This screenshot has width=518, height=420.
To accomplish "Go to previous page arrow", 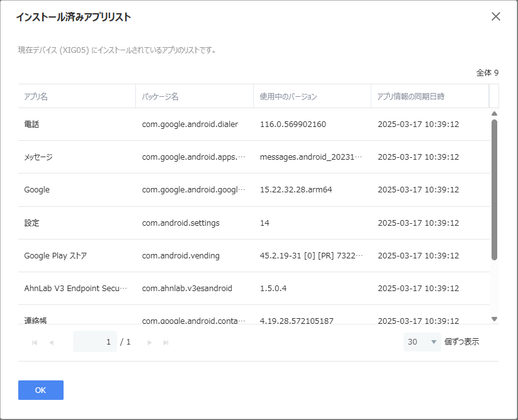I will point(52,343).
